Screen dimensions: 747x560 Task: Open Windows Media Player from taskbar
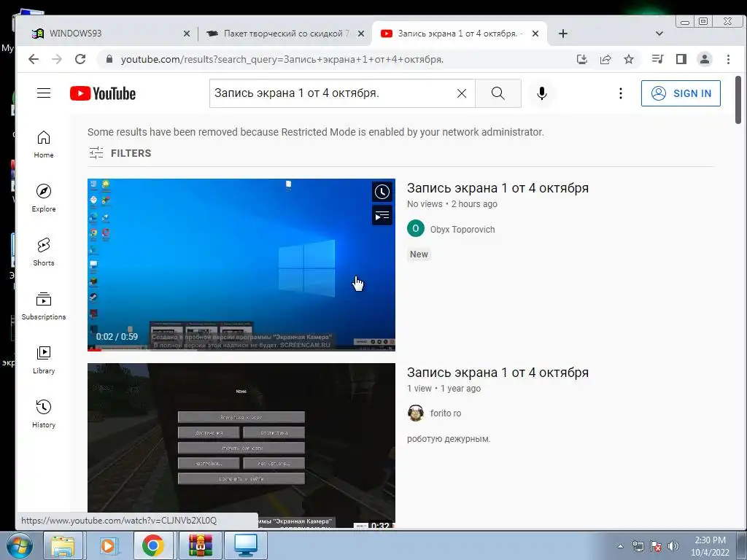pos(108,545)
